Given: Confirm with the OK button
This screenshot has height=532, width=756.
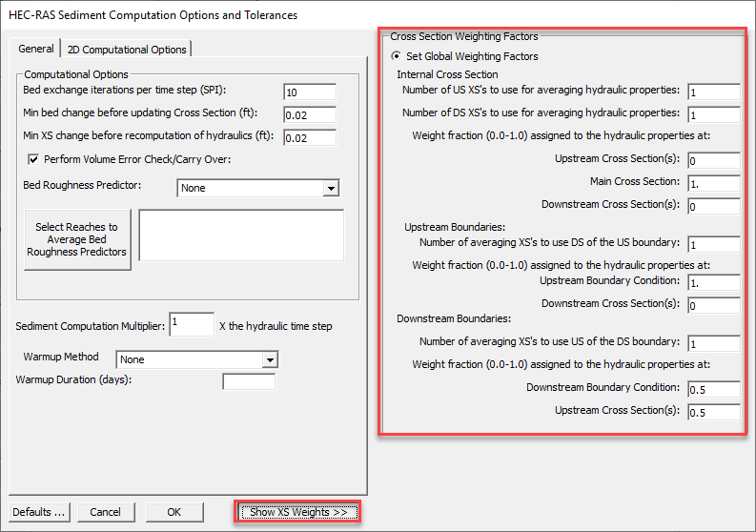Looking at the screenshot, I should pyautogui.click(x=174, y=512).
